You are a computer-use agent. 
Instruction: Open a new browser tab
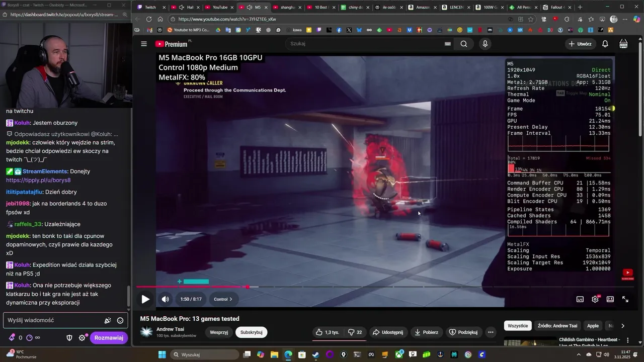(x=580, y=7)
